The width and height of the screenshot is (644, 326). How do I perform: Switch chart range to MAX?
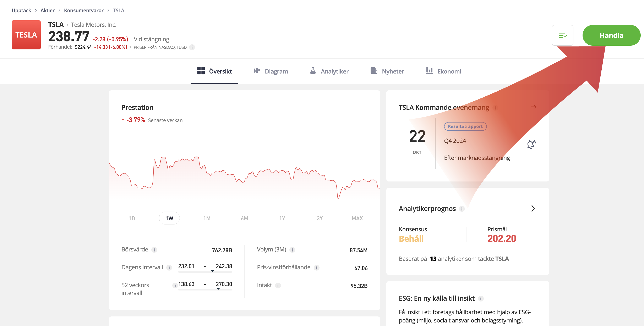click(357, 218)
